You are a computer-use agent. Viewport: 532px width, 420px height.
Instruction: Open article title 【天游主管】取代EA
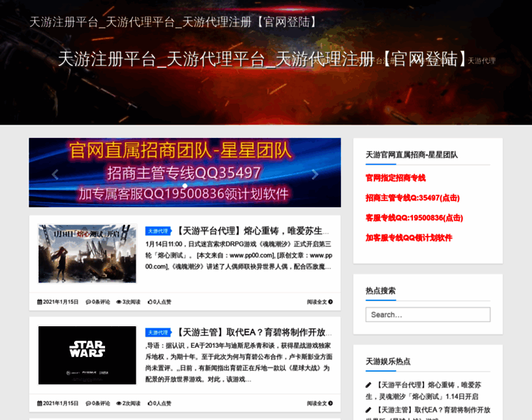pyautogui.click(x=253, y=332)
